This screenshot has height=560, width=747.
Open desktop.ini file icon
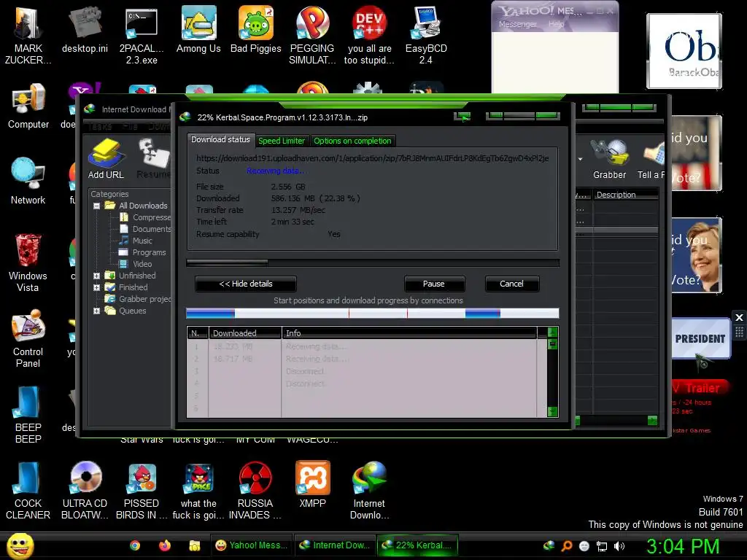(85, 29)
